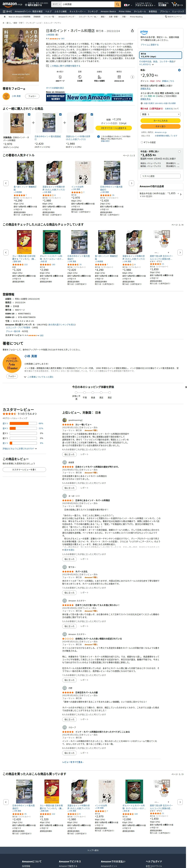Open Prime Reading subnav item
The width and height of the screenshot is (187, 868).
click(136, 16)
